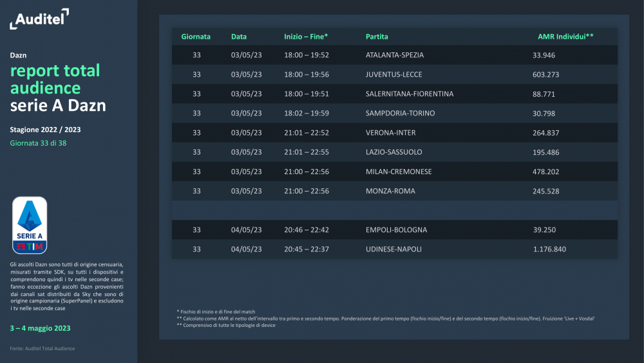Select the audience value 39.250
This screenshot has height=363, width=644.
click(544, 230)
